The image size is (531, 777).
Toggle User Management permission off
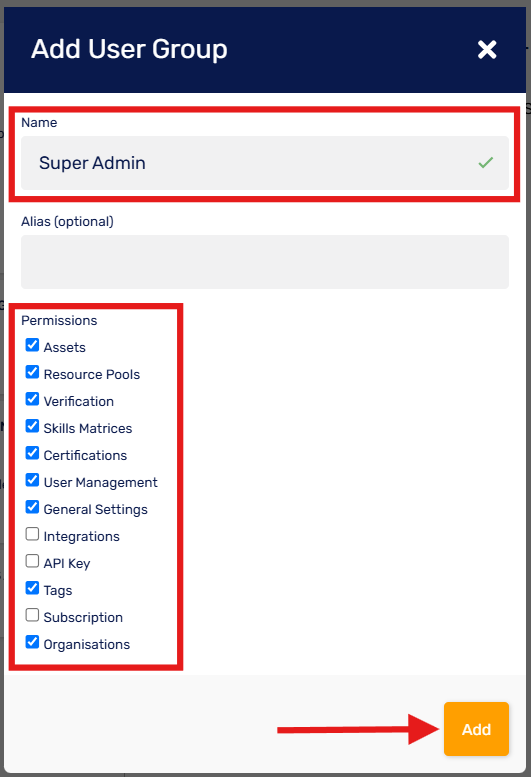pyautogui.click(x=32, y=480)
